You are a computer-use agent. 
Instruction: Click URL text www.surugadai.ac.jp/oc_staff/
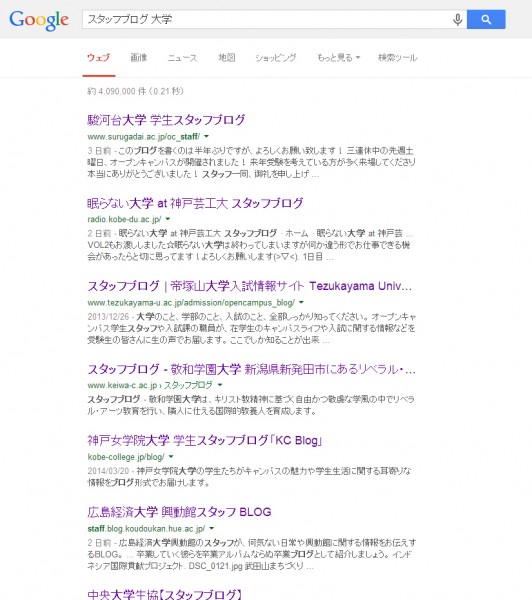144,137
